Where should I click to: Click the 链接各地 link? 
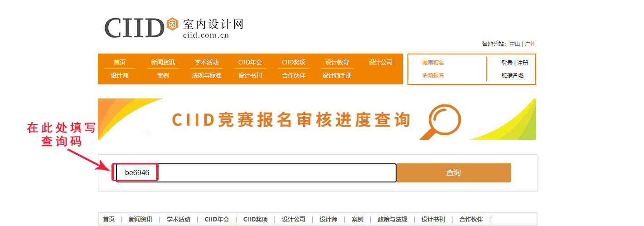tap(513, 75)
